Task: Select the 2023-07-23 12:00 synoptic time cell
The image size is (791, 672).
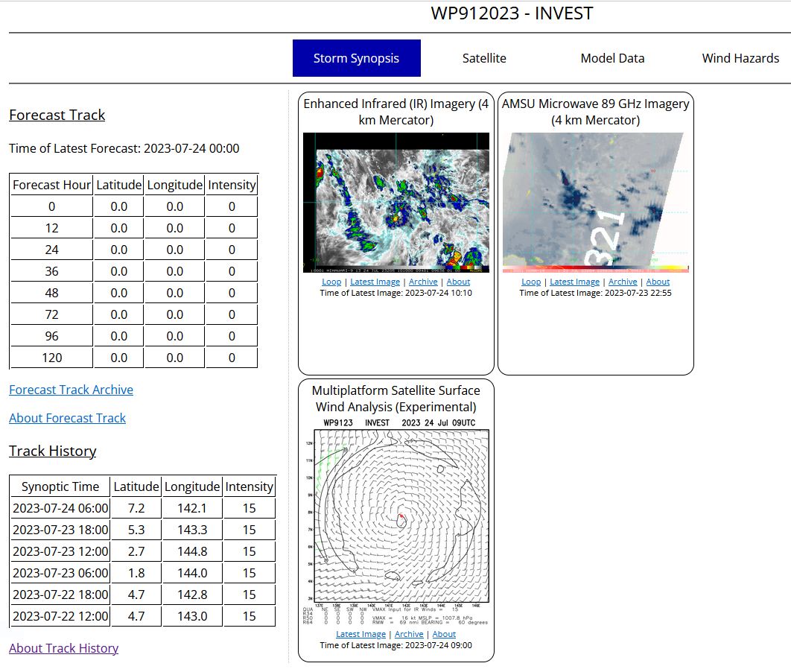Action: coord(60,551)
